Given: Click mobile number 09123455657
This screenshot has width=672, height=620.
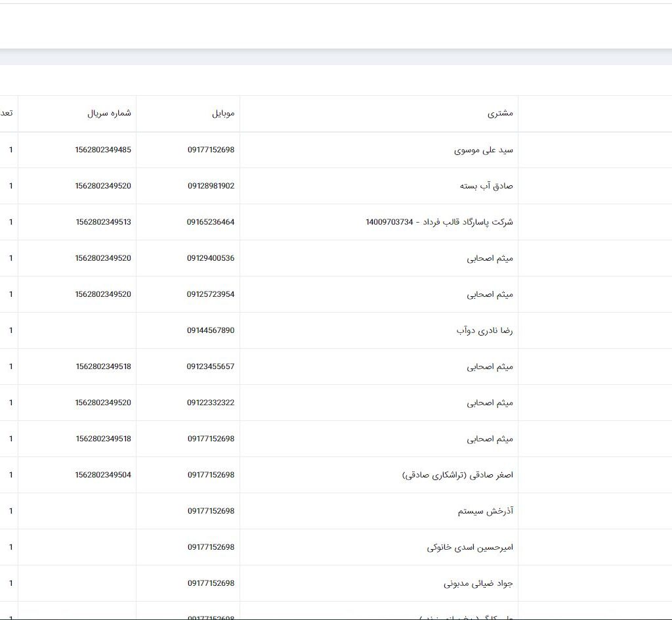Looking at the screenshot, I should [211, 366].
